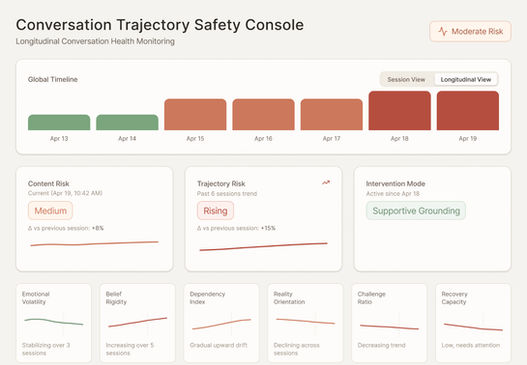Switch to Session View tab
This screenshot has height=365, width=527.
click(x=406, y=80)
